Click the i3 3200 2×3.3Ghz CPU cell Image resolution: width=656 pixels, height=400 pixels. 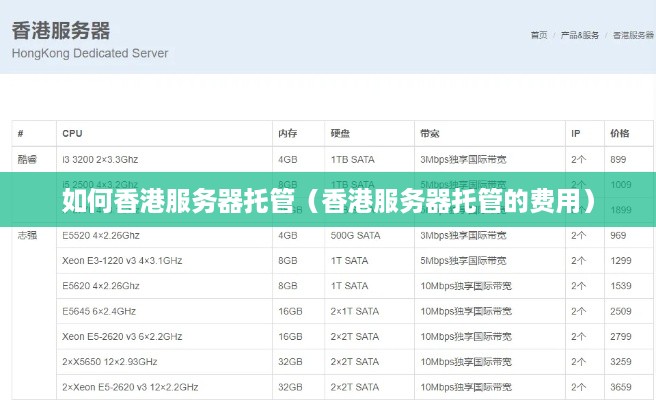(100, 159)
